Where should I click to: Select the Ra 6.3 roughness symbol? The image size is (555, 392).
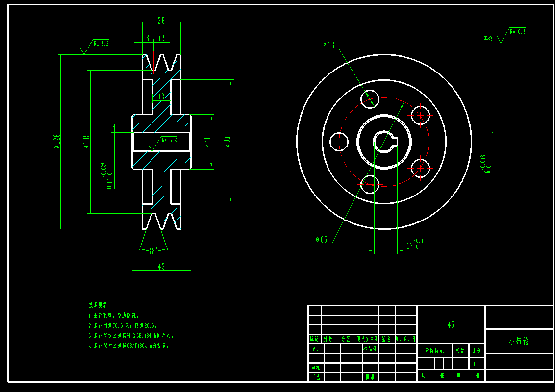511,35
